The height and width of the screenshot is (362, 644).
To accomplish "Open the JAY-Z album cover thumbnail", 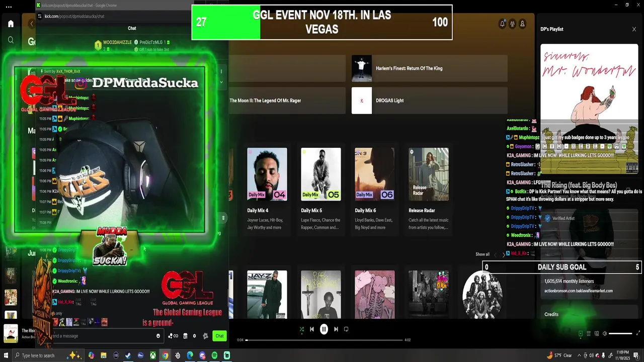I will (267, 295).
